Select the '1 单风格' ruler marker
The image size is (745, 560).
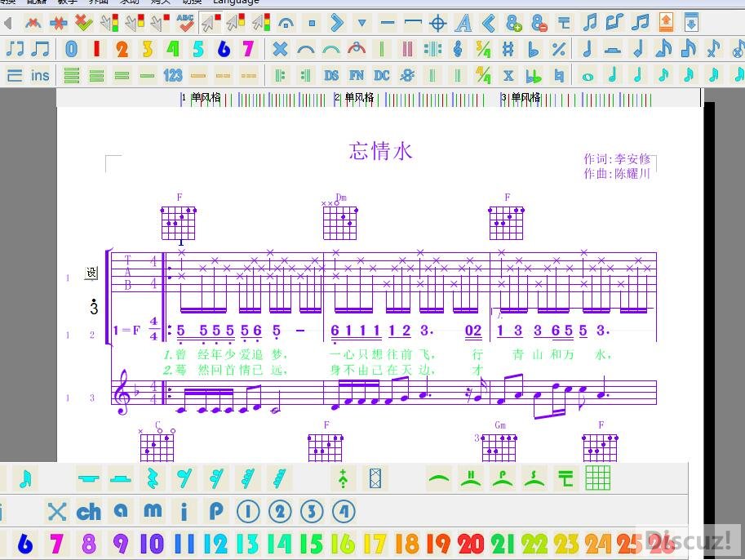[201, 97]
